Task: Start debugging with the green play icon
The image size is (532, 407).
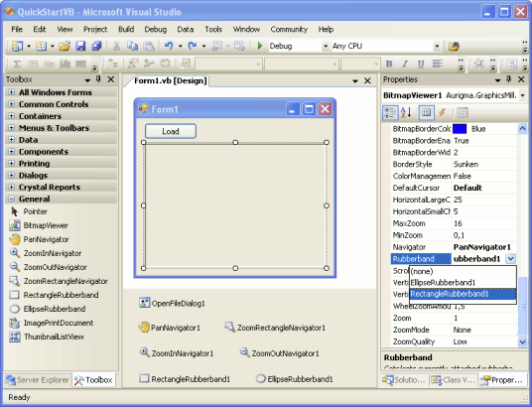Action: (260, 46)
